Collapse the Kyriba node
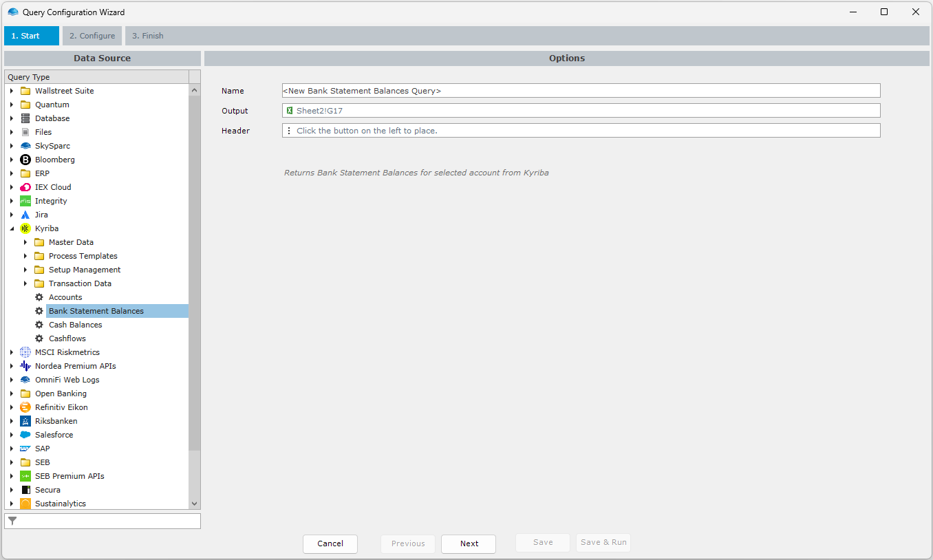The width and height of the screenshot is (933, 560). coord(11,228)
